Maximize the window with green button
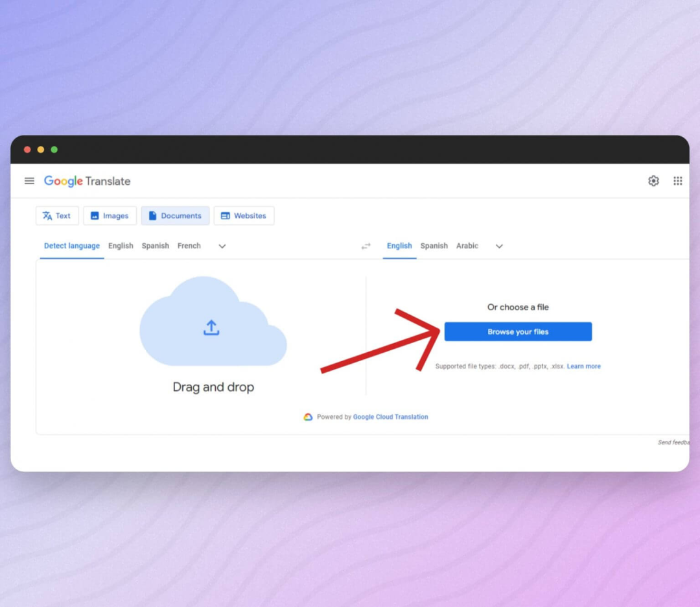 coord(54,150)
